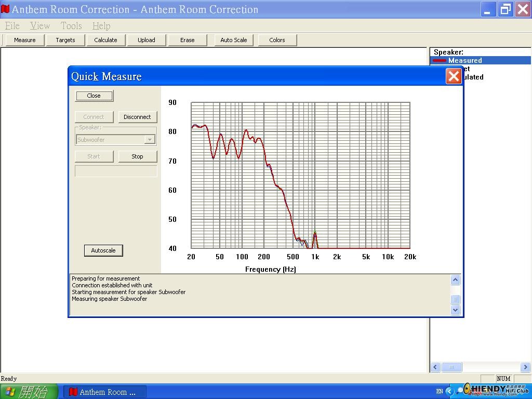Open the Colors toolbar button
Viewport: 532px width, 399px height.
(x=277, y=40)
